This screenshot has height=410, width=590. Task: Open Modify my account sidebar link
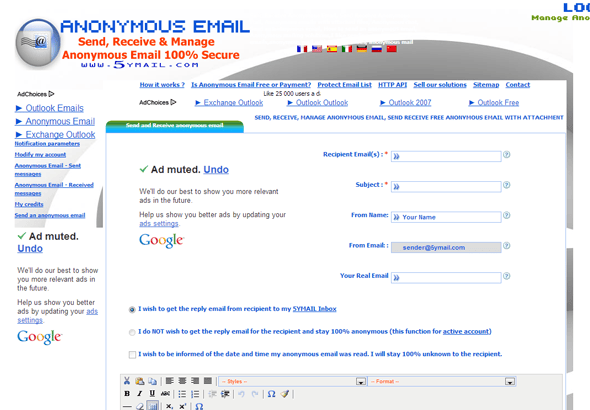click(40, 155)
